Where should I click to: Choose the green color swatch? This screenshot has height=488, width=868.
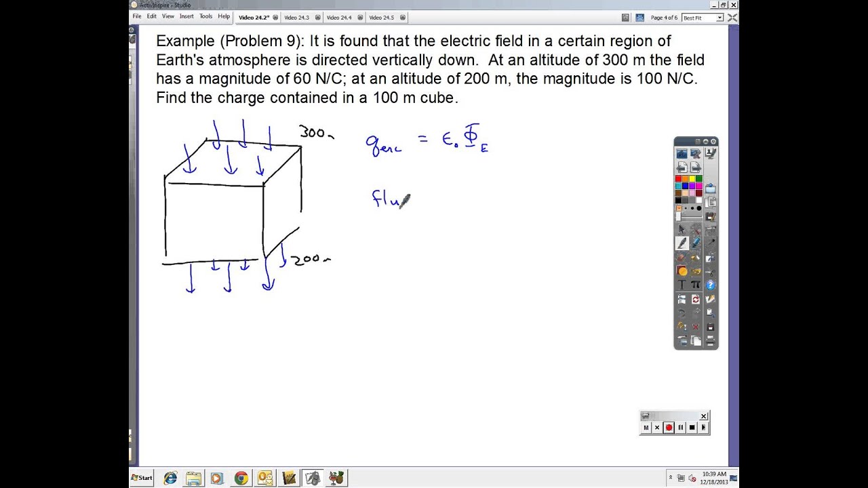coord(699,178)
